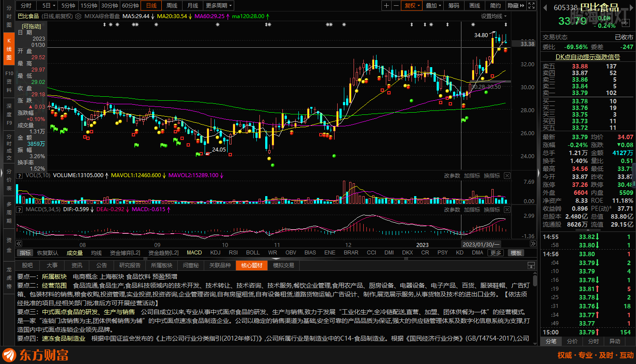Open 模拟交易 tab
The height and width of the screenshot is (364, 636).
pyautogui.click(x=283, y=265)
